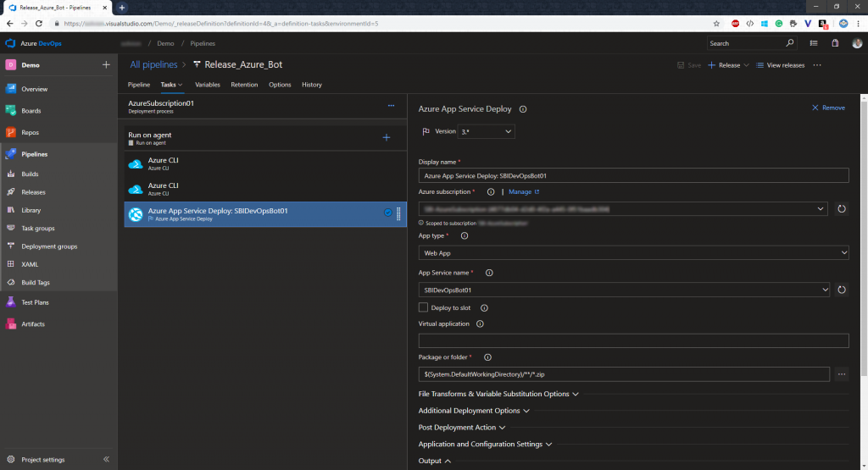Expand File Transforms & Variable Substitution Options

pos(498,394)
